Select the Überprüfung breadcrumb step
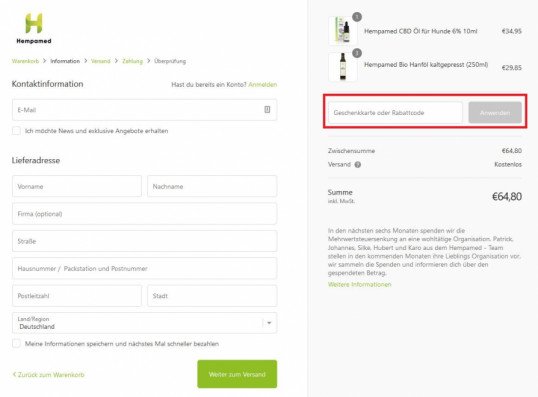 click(x=170, y=61)
